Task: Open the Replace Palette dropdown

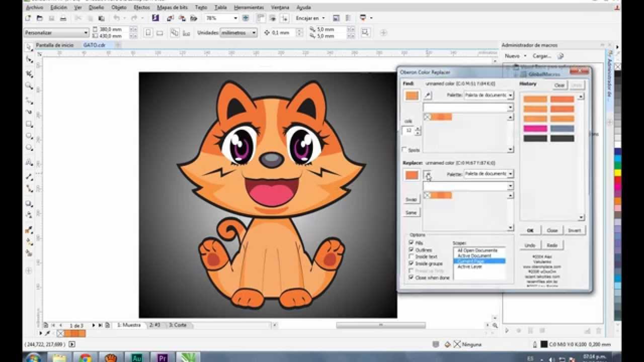Action: 510,173
